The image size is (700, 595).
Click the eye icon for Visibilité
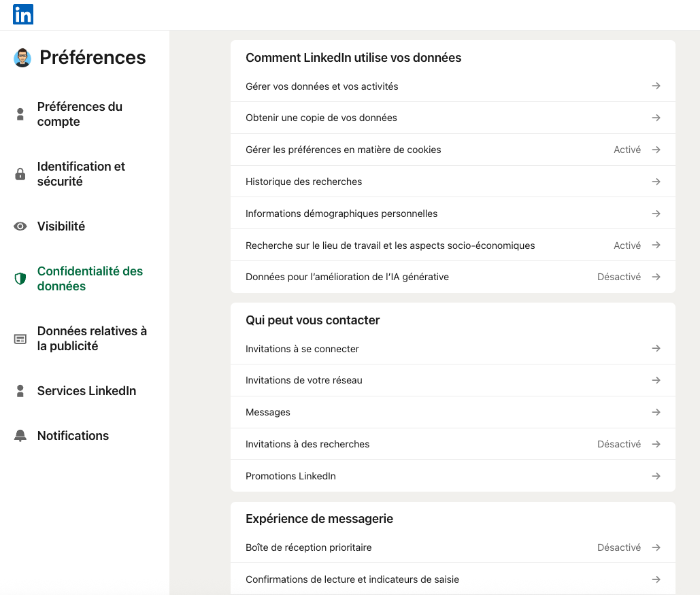tap(20, 226)
